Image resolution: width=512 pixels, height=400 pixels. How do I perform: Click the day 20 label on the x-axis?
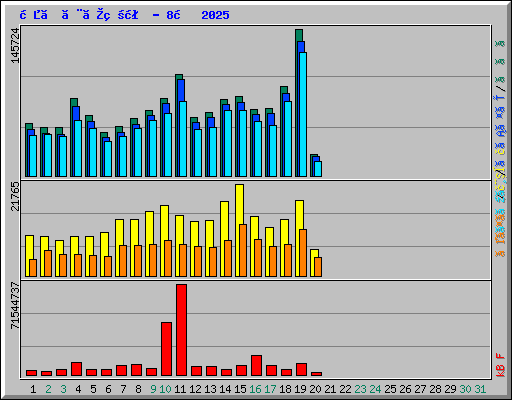coord(315,389)
